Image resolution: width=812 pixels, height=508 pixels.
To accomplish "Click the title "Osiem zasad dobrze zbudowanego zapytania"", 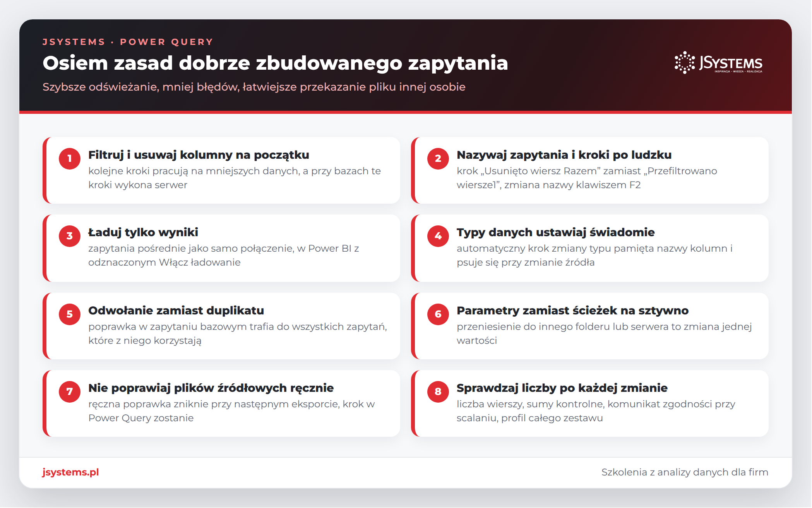I will click(275, 63).
